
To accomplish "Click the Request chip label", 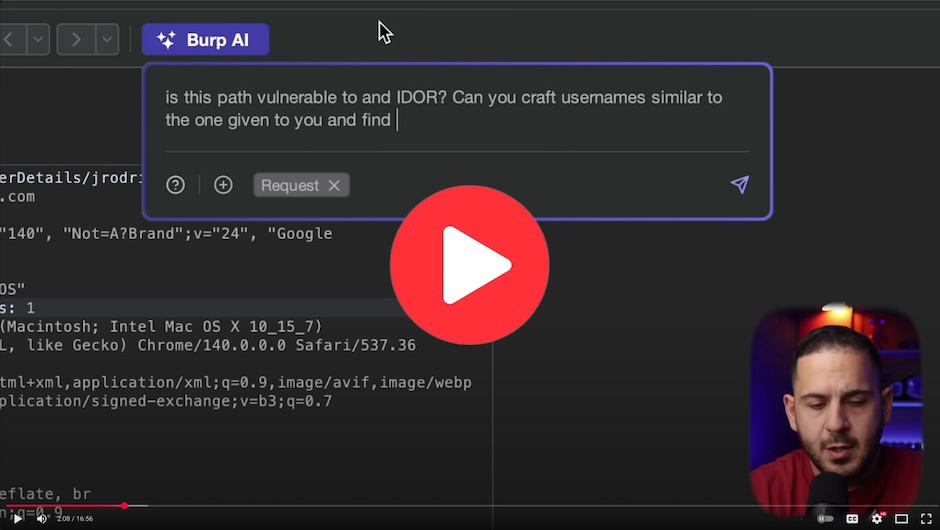I will pos(289,185).
